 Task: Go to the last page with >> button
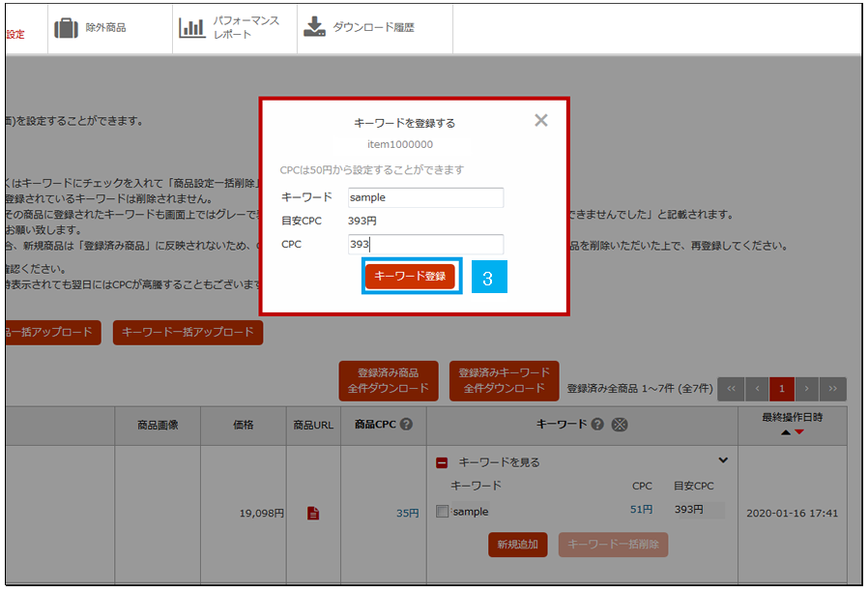(832, 389)
